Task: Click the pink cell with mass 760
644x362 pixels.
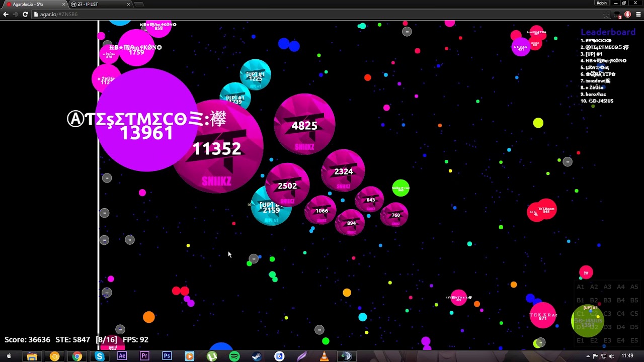Action: [x=394, y=215]
